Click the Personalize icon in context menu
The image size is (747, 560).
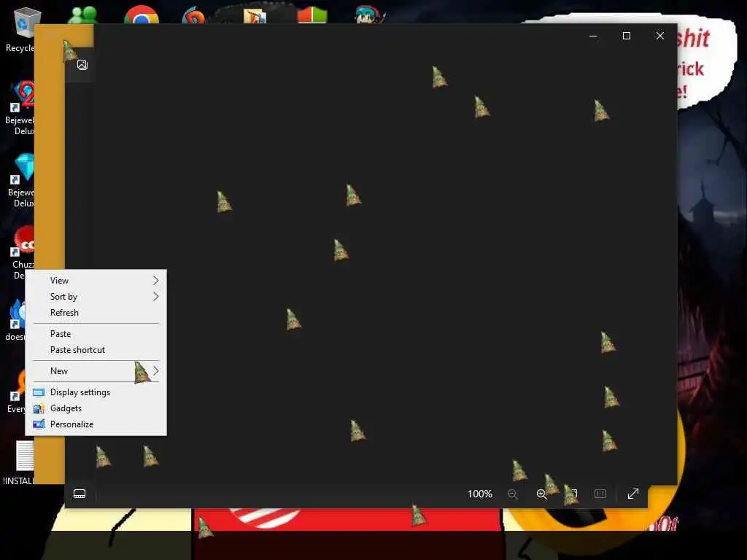point(39,424)
